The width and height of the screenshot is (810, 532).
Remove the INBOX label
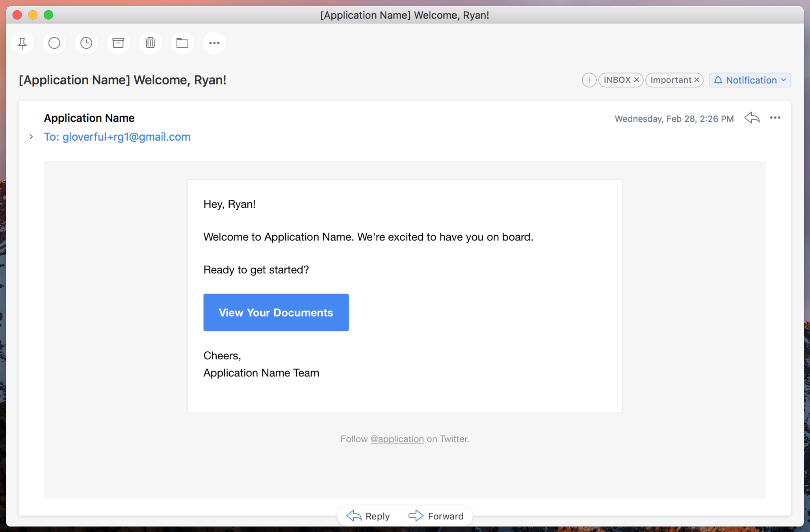click(636, 80)
